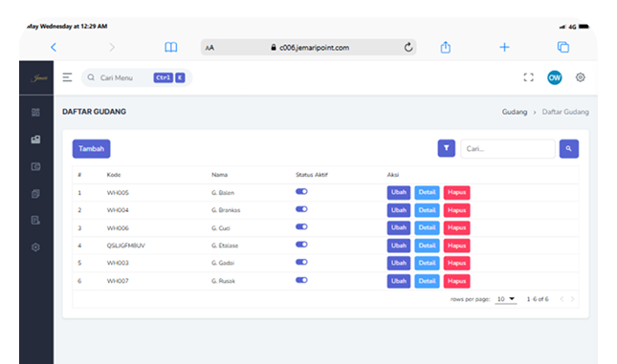Click the Tambah button

91,149
